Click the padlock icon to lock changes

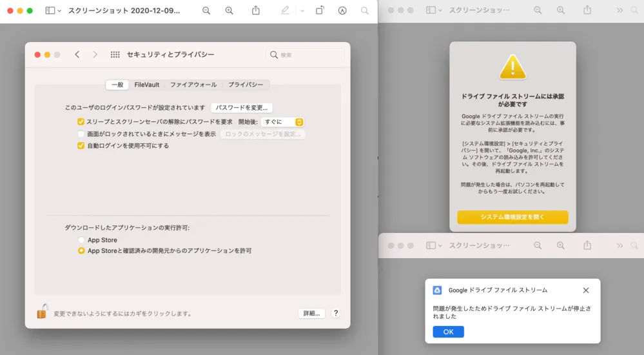43,311
